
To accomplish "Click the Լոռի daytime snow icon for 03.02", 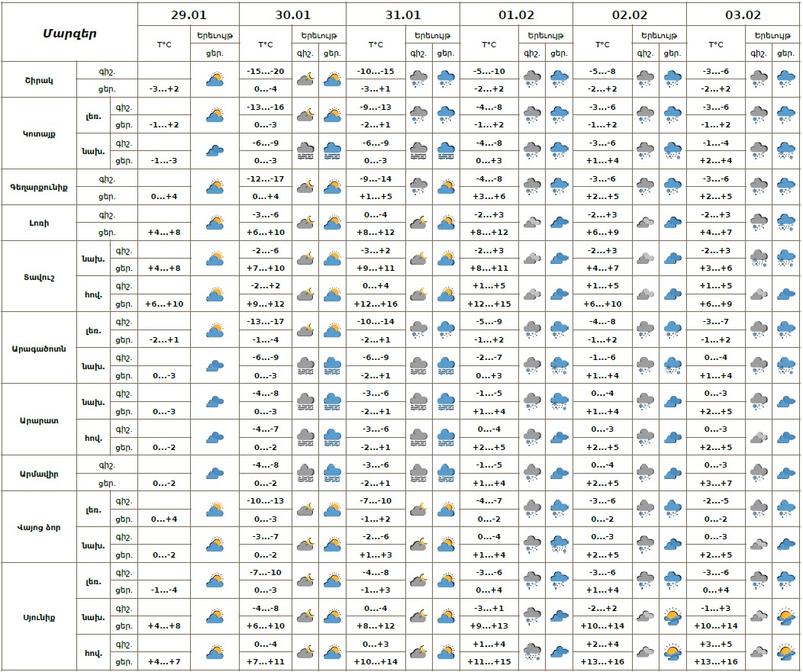I will click(785, 223).
